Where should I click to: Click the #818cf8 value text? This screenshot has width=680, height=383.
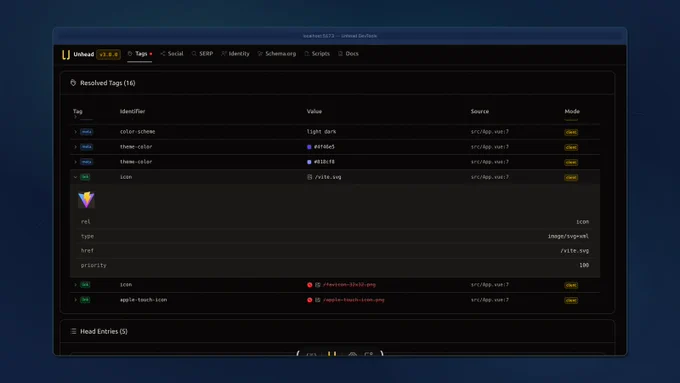pos(324,162)
